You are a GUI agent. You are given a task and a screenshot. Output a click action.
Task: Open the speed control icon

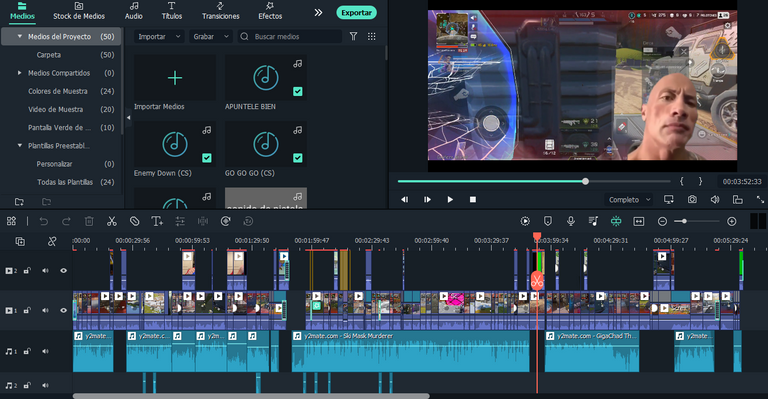point(226,221)
